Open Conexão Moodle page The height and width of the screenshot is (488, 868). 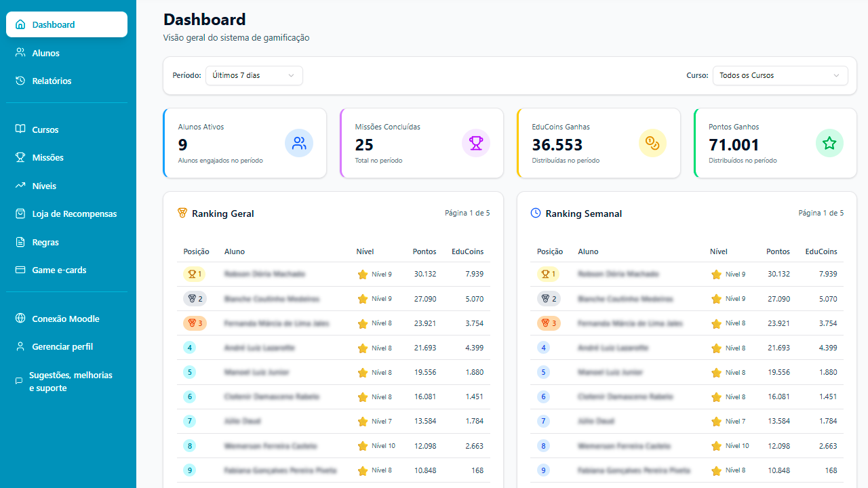pyautogui.click(x=65, y=319)
